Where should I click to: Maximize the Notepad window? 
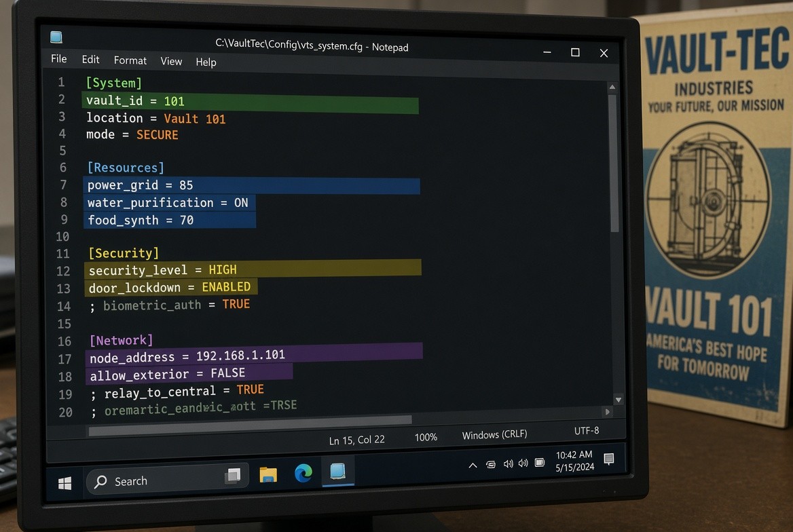click(575, 53)
